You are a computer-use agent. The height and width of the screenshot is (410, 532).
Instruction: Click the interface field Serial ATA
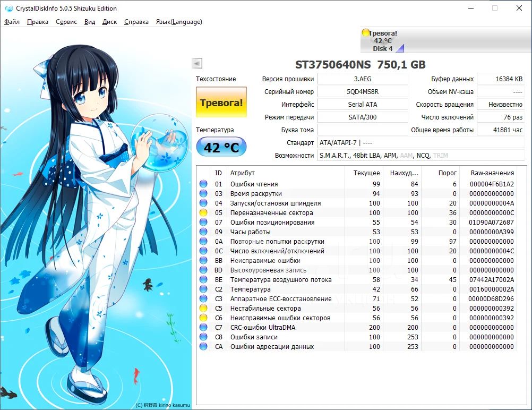coord(362,104)
